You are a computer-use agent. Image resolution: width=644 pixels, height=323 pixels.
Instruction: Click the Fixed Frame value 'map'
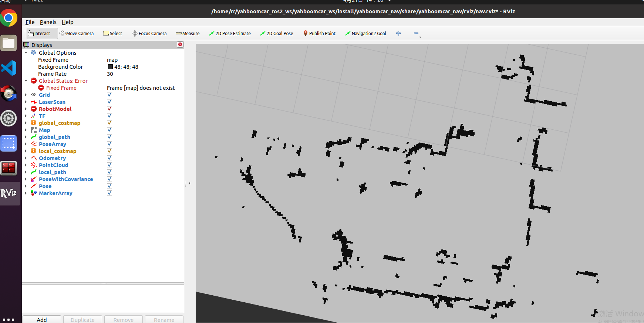click(x=112, y=60)
